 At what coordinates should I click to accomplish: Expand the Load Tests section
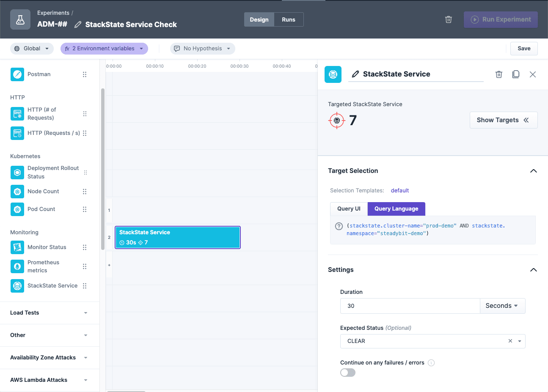coord(50,313)
